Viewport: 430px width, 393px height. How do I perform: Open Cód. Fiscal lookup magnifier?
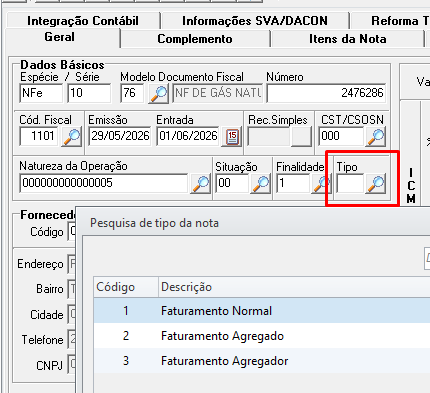coord(71,136)
